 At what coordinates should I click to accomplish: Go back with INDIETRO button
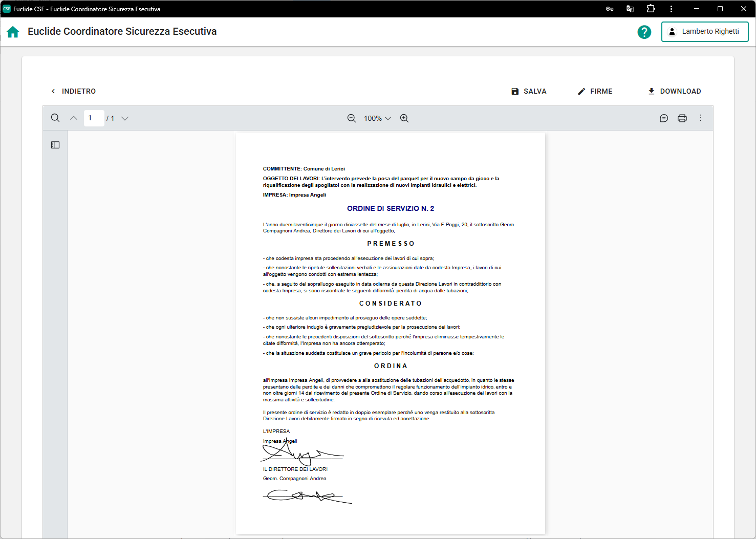coord(73,91)
